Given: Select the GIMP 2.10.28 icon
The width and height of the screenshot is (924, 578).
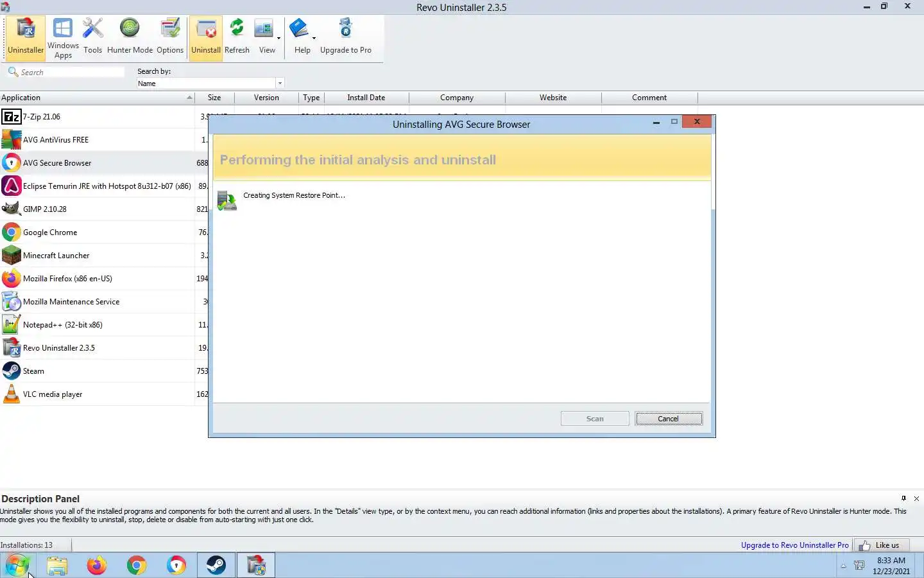Looking at the screenshot, I should tap(11, 209).
